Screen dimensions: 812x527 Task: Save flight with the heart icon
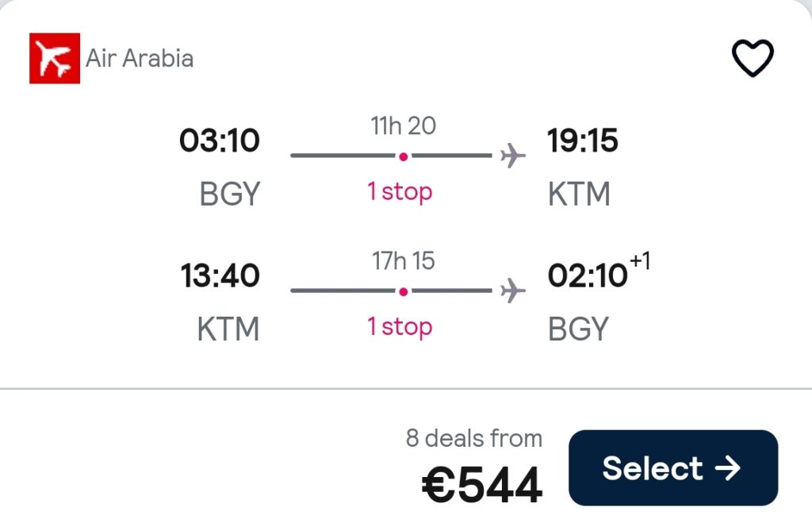[753, 57]
